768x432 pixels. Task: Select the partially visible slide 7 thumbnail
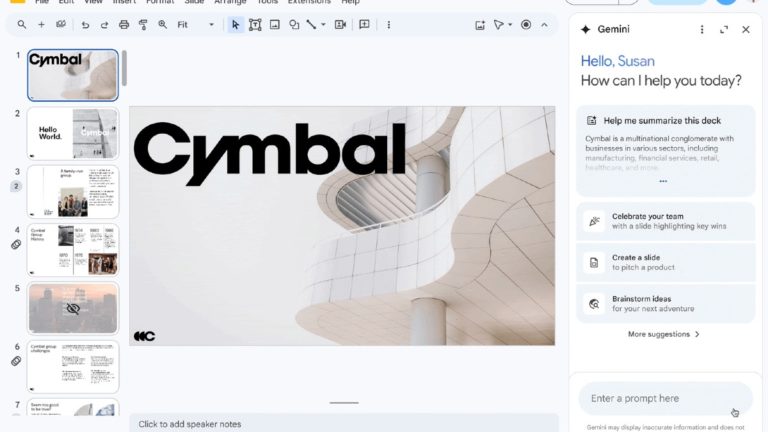pyautogui.click(x=73, y=408)
